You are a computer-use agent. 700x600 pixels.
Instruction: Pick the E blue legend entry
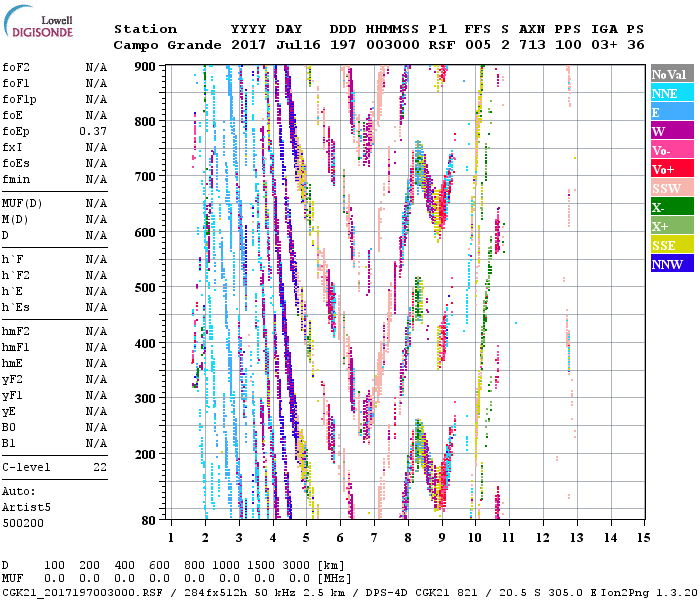(671, 112)
